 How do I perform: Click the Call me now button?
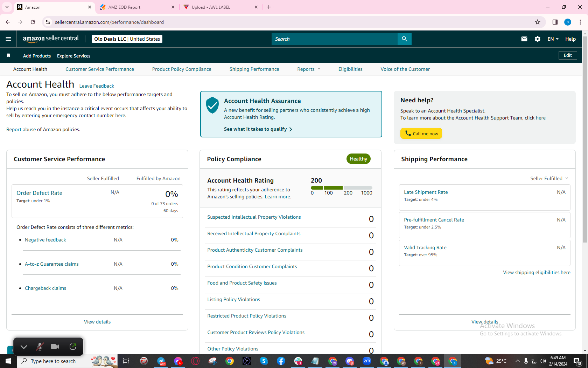coord(421,134)
